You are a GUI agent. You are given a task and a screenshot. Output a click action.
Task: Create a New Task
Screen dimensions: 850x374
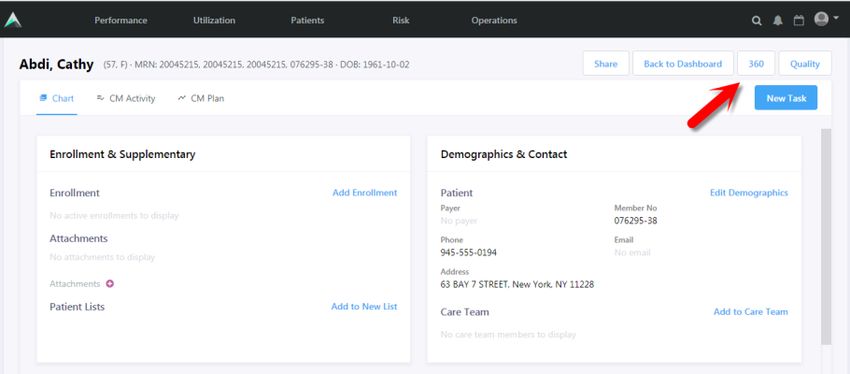click(x=786, y=98)
